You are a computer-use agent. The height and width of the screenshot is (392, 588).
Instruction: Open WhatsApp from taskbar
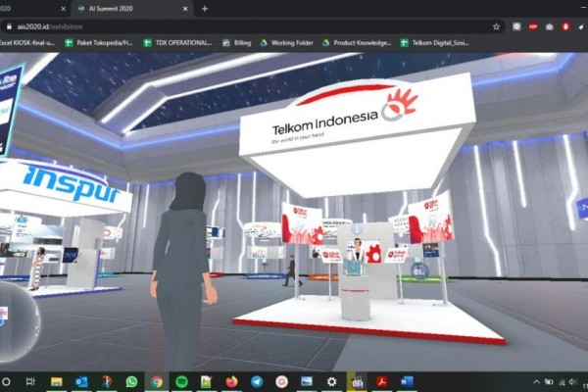point(131,382)
